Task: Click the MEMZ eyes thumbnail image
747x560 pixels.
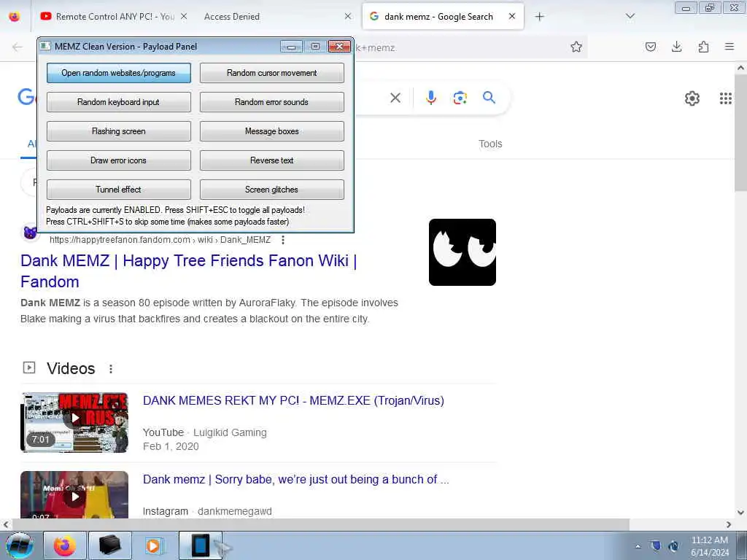Action: (462, 252)
